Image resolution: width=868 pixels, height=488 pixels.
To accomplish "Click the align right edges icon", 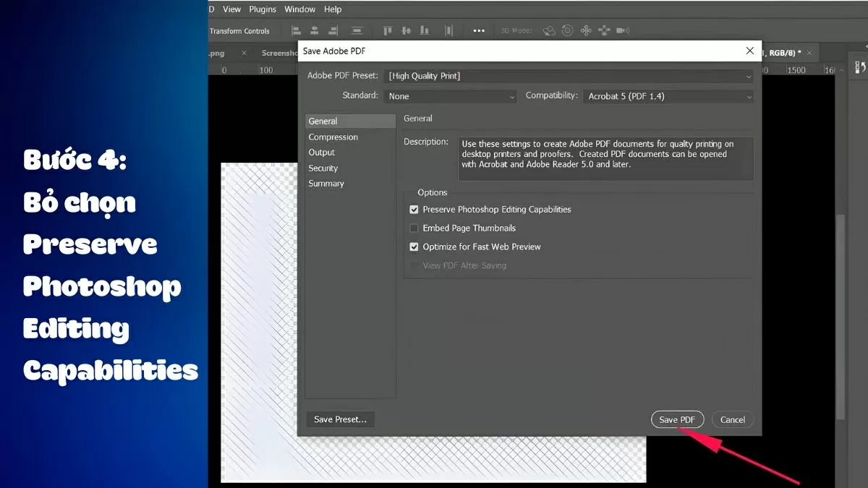I will tap(333, 30).
